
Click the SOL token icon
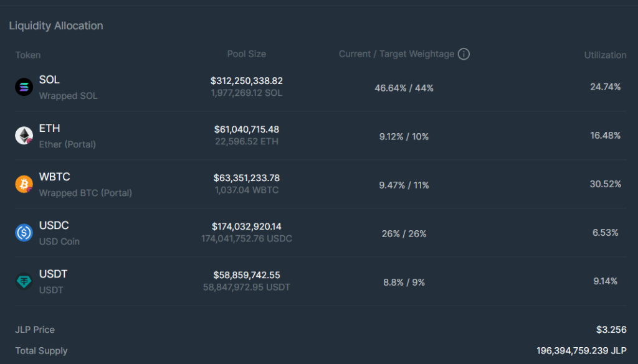point(24,87)
